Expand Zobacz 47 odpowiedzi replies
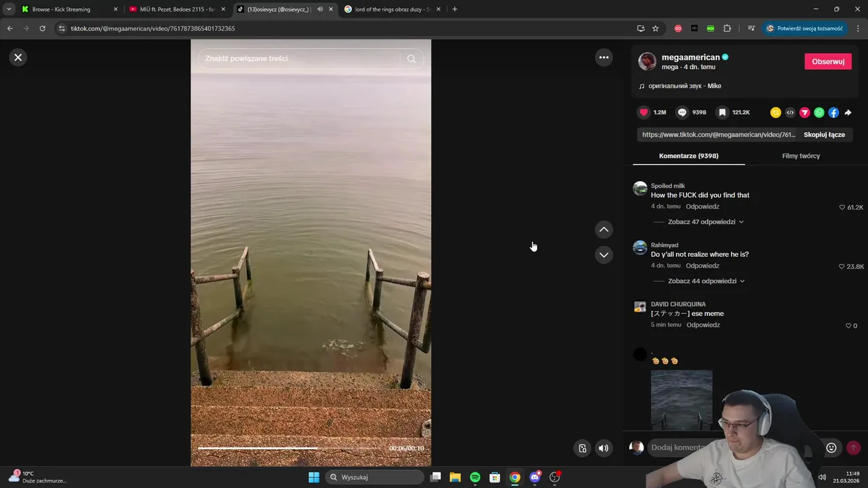This screenshot has width=868, height=488. (705, 222)
